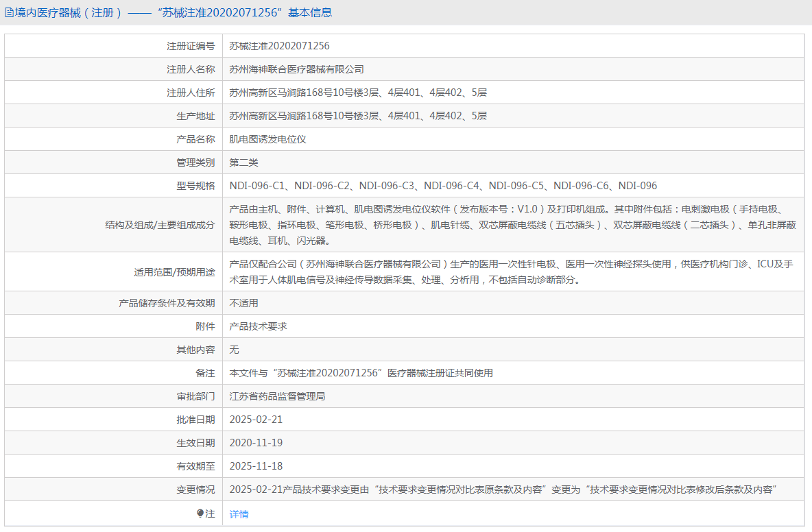The image size is (812, 532).
Task: Click the 变更情况 label
Action: [195, 489]
